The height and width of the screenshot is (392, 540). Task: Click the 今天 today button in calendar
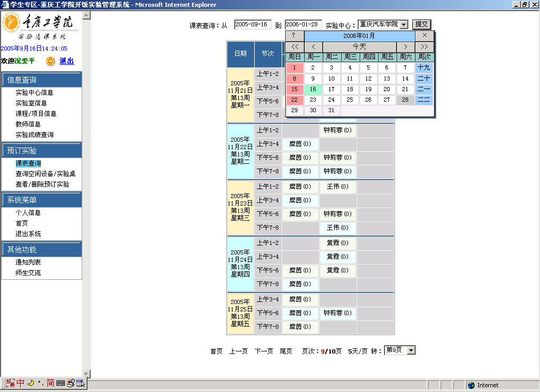tap(359, 47)
